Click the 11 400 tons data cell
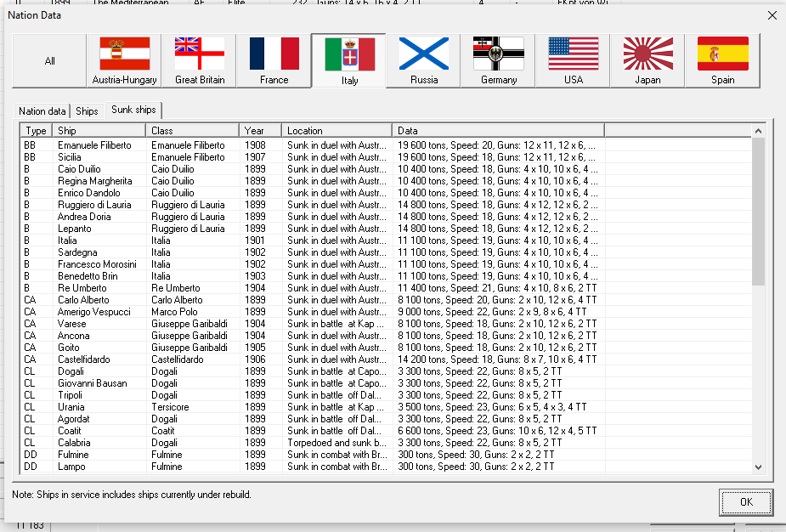The image size is (786, 532). pyautogui.click(x=497, y=288)
